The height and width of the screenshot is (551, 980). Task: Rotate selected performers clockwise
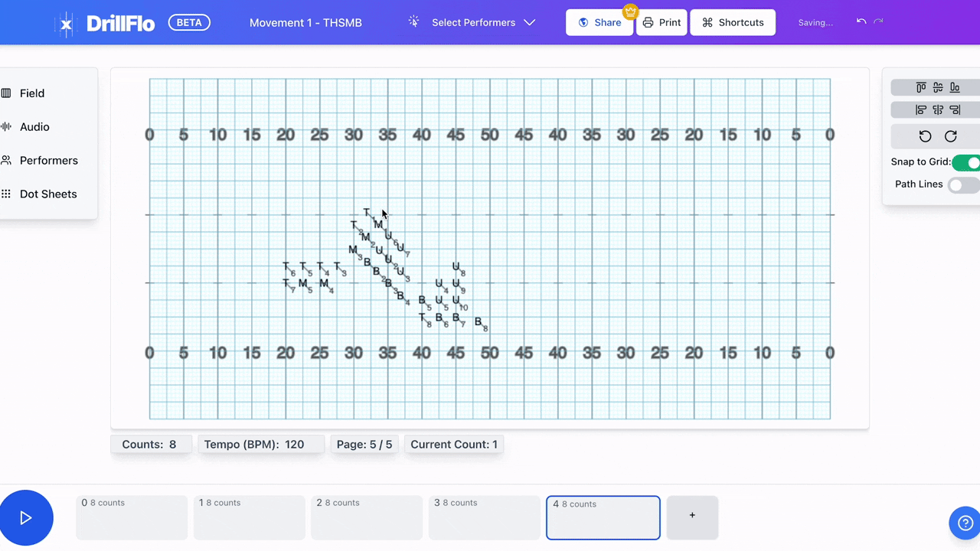pos(950,136)
